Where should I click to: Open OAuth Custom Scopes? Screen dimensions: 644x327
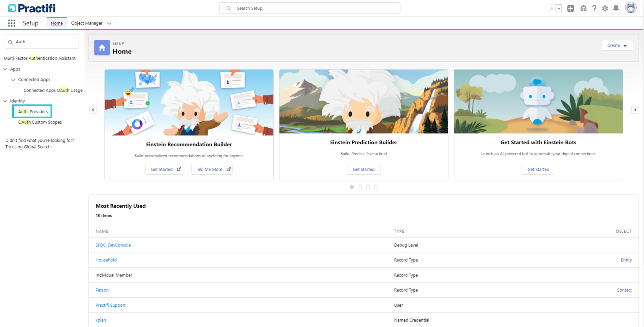pos(40,122)
